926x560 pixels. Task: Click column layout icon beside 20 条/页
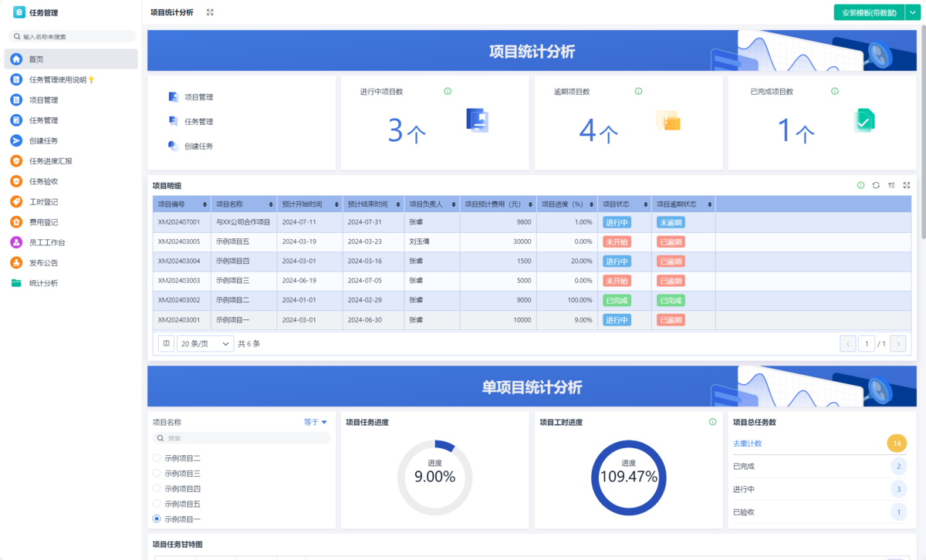(x=166, y=344)
